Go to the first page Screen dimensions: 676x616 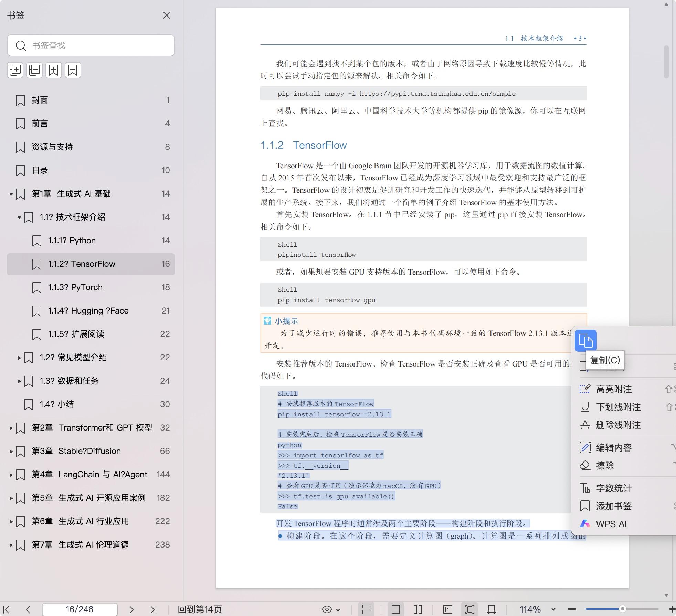6,609
